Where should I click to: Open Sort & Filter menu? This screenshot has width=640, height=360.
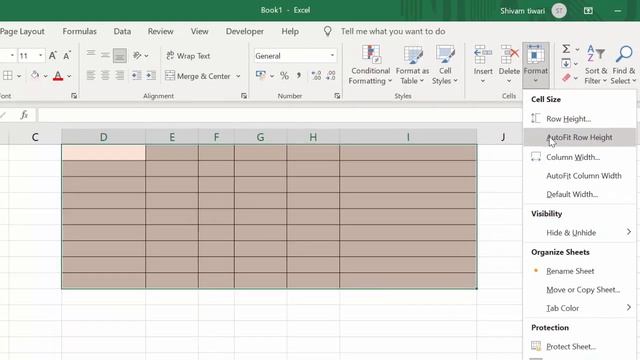click(x=596, y=65)
